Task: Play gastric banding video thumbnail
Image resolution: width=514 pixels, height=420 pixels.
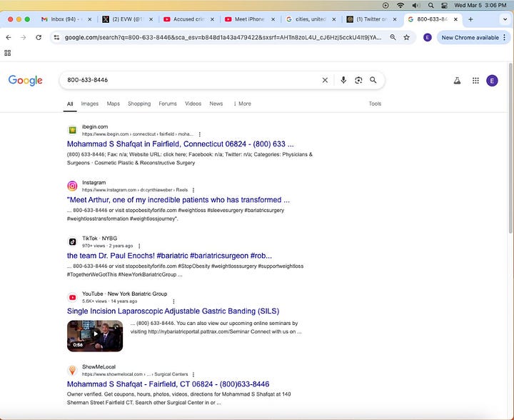Action: click(95, 336)
